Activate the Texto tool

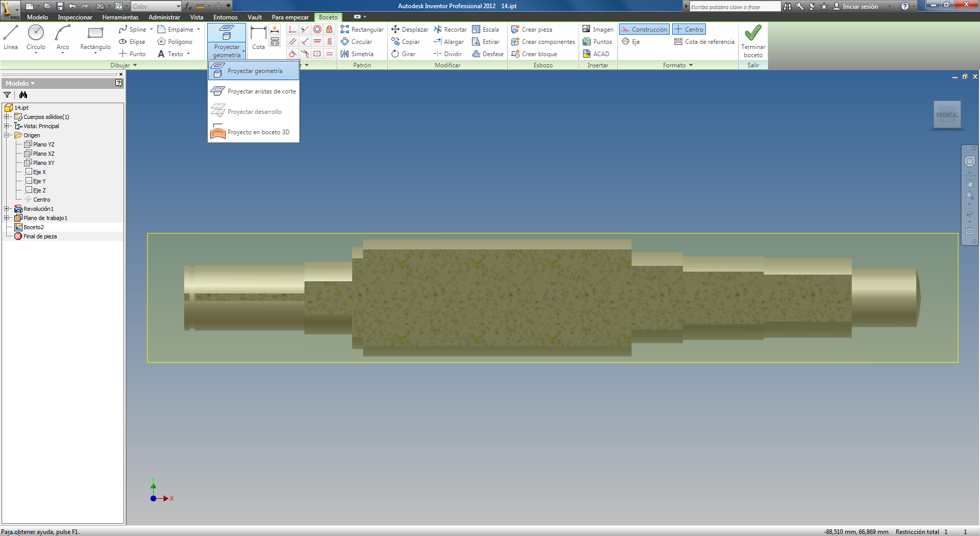(170, 54)
